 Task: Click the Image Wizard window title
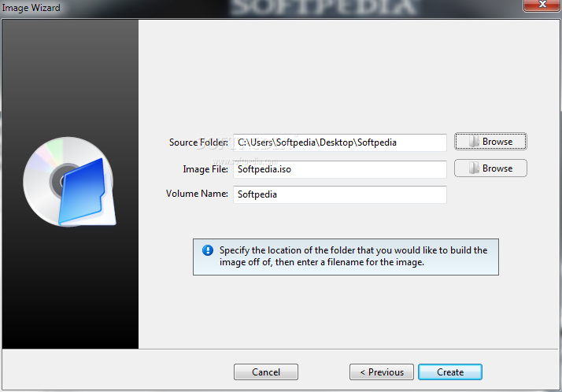click(31, 8)
